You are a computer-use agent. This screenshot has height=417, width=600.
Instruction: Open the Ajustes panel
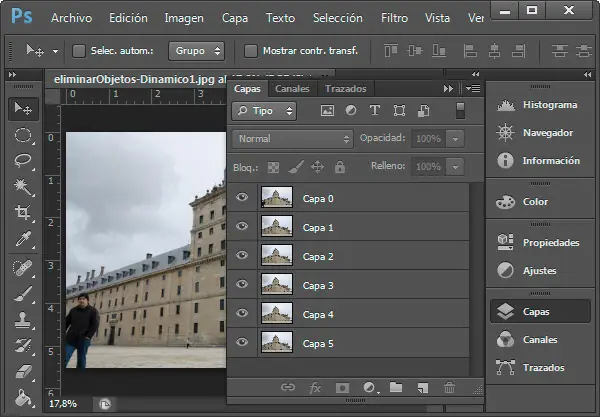(540, 270)
